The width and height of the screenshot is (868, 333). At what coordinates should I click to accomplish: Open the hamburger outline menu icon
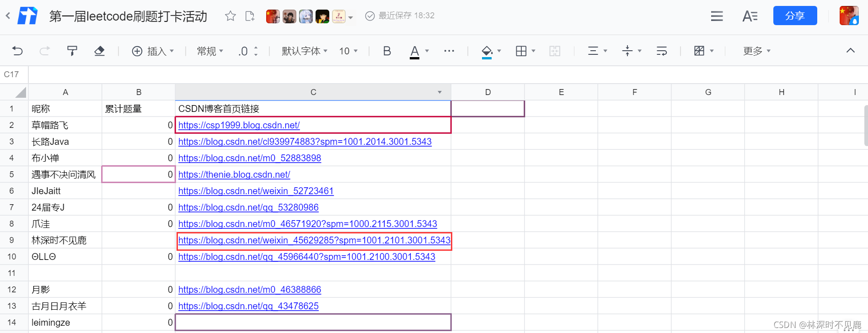717,16
